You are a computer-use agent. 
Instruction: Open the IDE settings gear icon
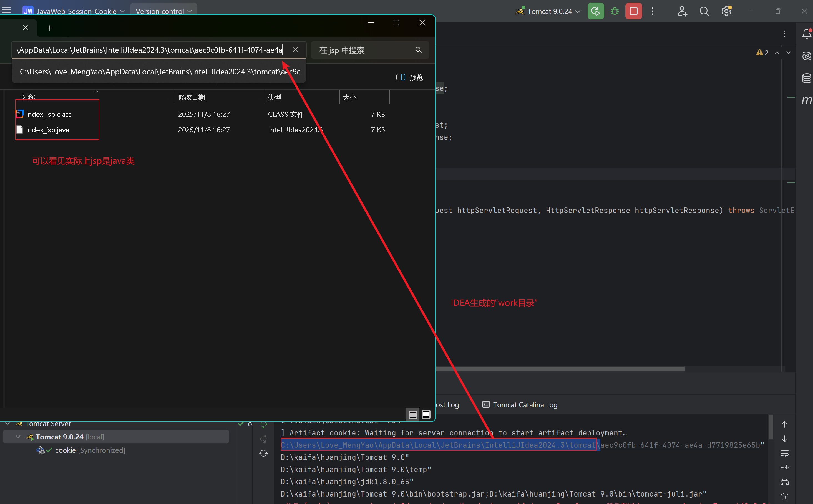coord(726,11)
